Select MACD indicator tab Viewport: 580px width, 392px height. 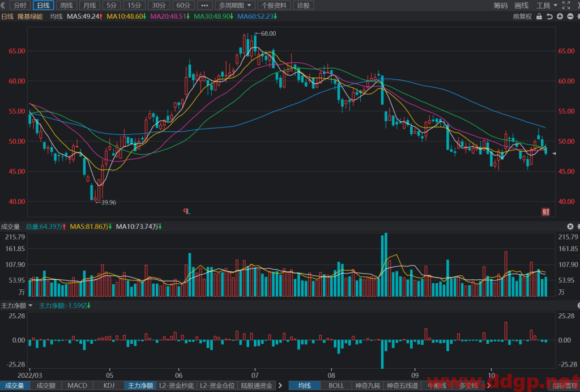77,385
